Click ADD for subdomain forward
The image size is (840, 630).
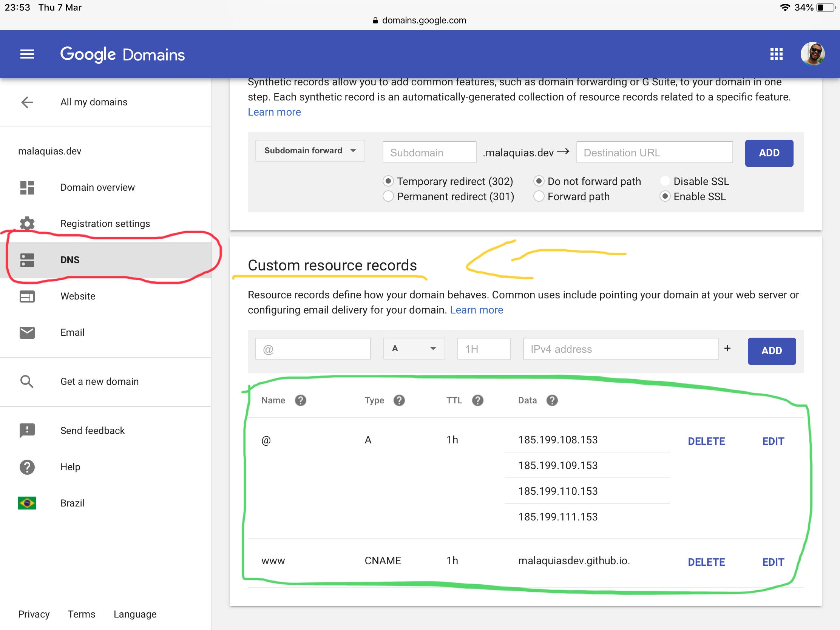[x=769, y=153]
